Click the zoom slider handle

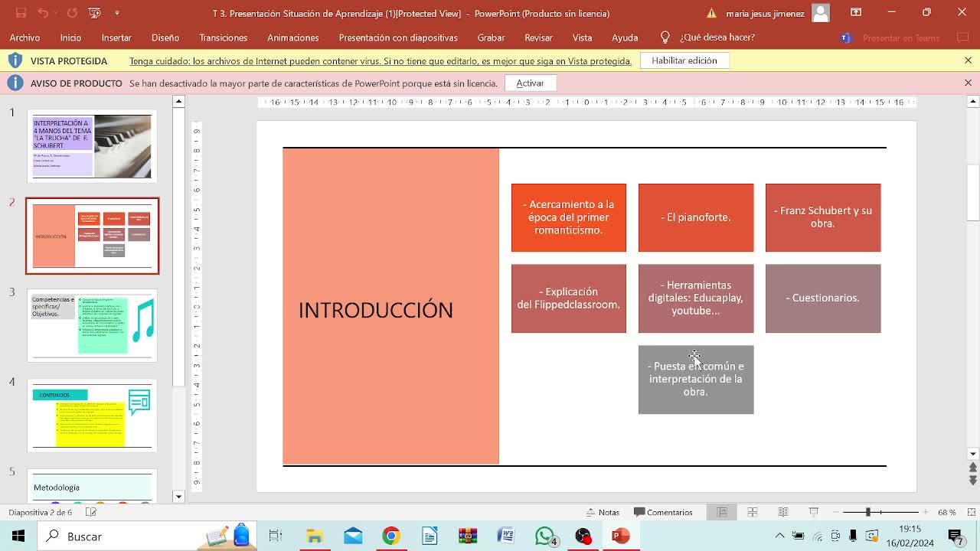click(868, 513)
